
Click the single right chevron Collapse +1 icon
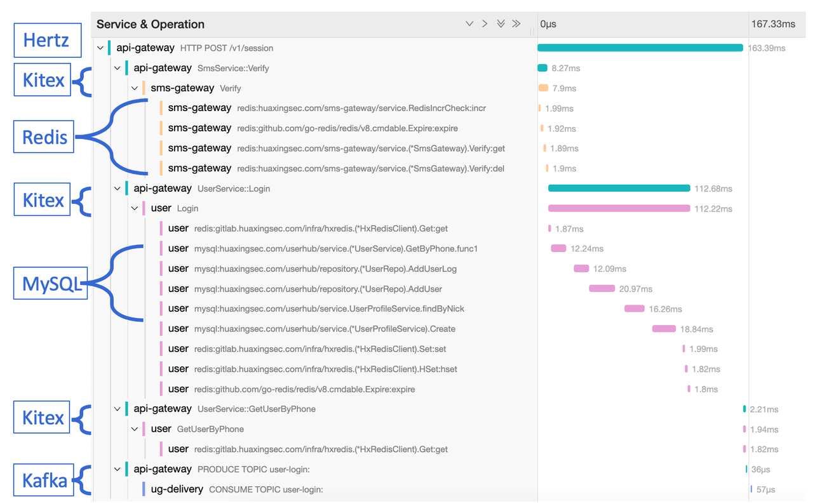485,24
